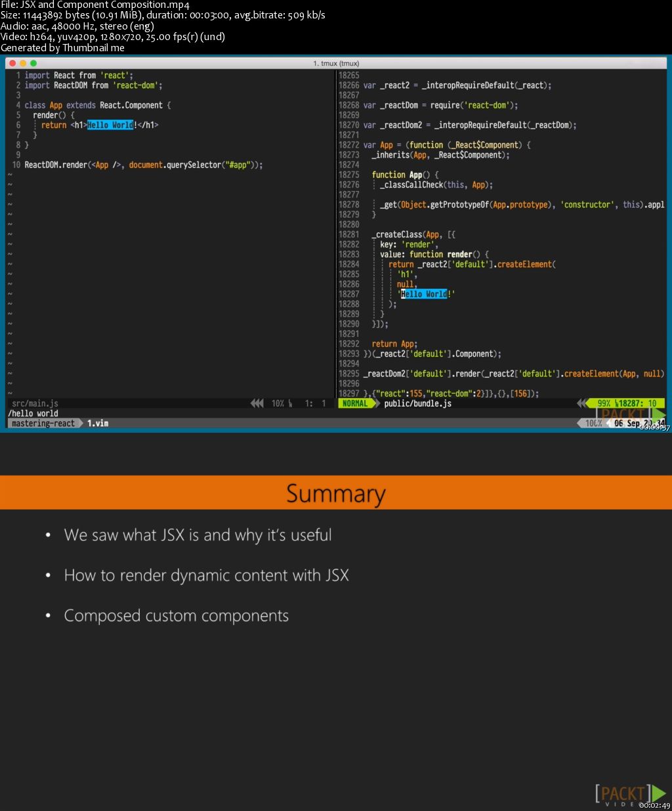Click the 'mastering-react' tmux session label
This screenshot has height=811, width=672.
[x=43, y=424]
